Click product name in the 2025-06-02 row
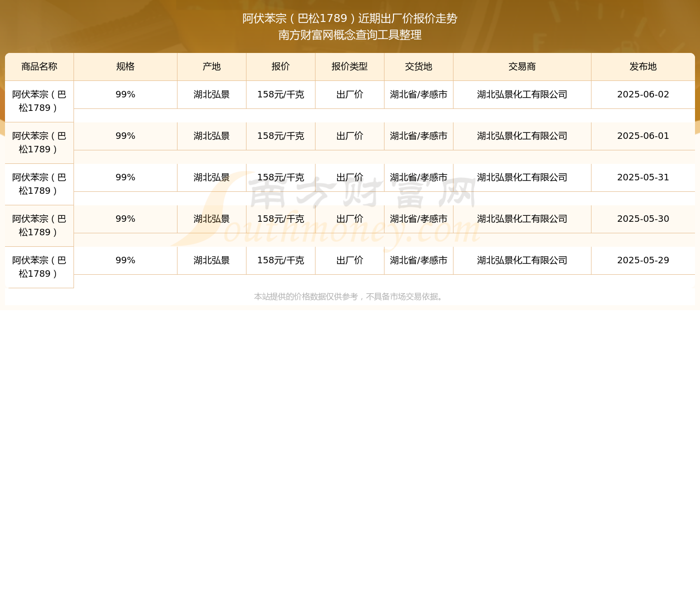 (39, 101)
